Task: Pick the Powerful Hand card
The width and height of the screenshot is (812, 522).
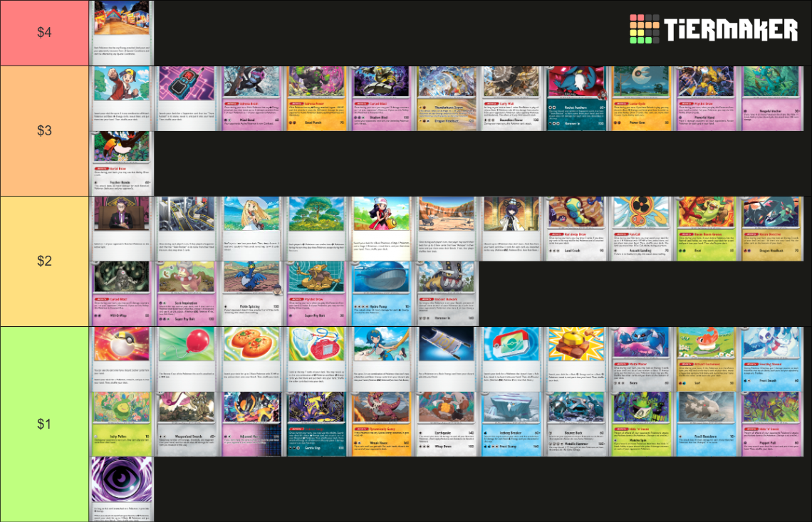Action: [x=707, y=98]
